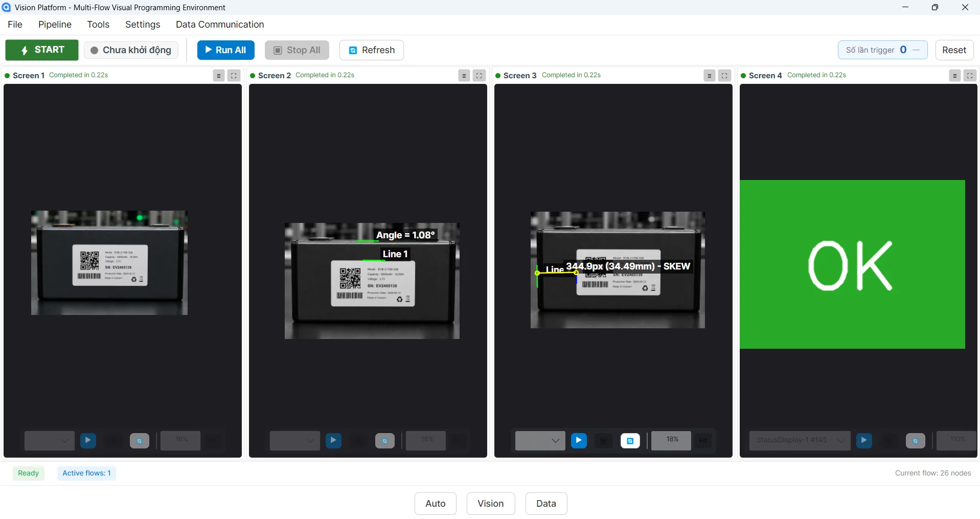
Task: Click the 16% zoom field in Screen 1
Action: pyautogui.click(x=180, y=440)
